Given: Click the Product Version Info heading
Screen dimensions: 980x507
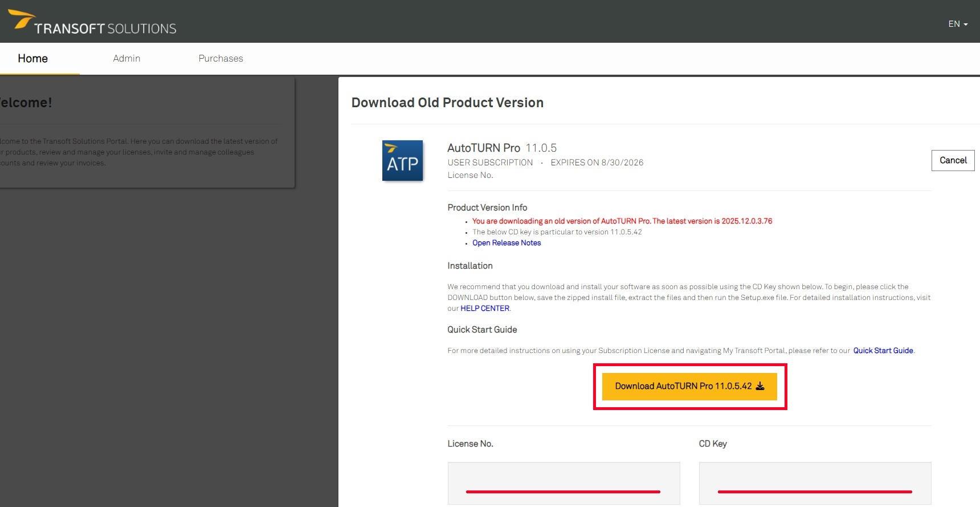Looking at the screenshot, I should coord(487,208).
